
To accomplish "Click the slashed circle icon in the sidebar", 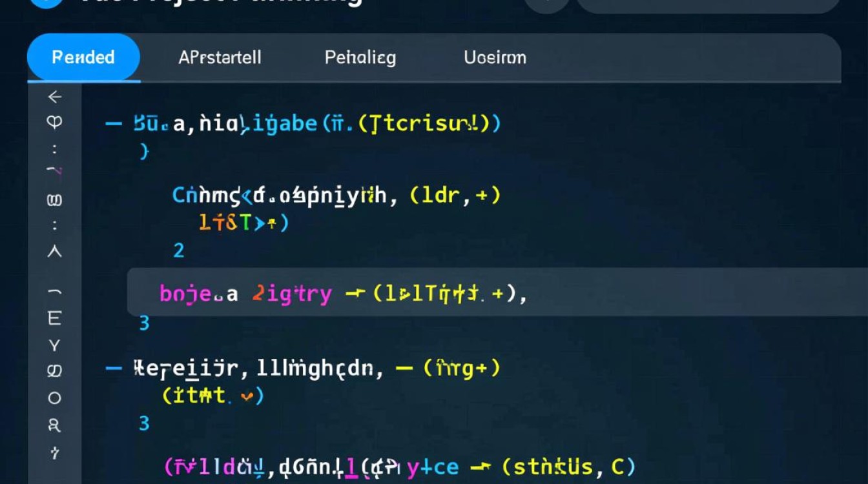I will 55,371.
